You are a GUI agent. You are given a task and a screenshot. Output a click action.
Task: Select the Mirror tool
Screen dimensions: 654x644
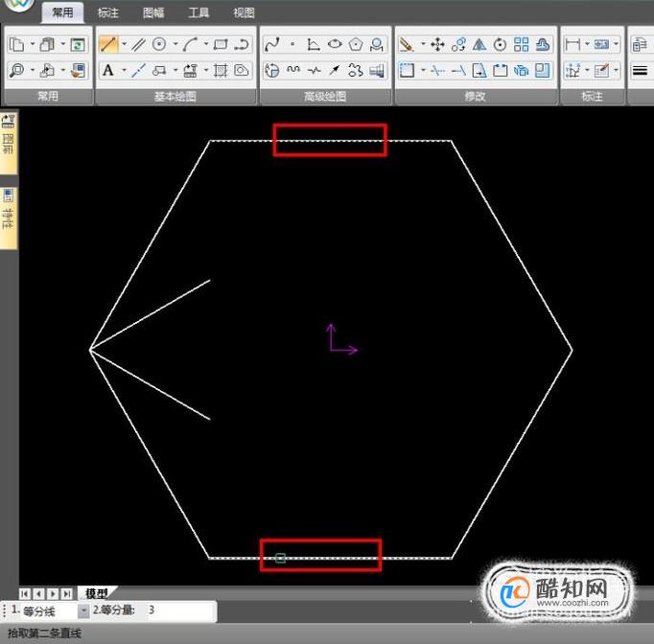479,44
